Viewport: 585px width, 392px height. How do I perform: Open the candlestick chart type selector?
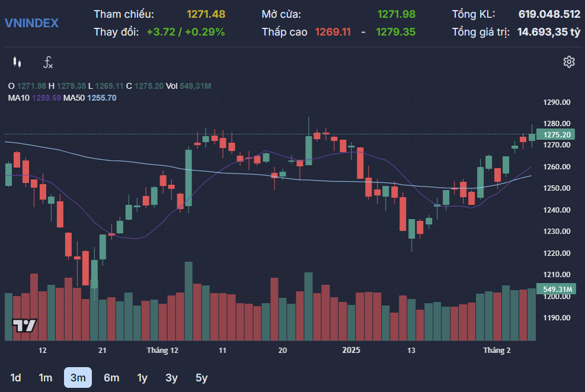click(x=17, y=62)
